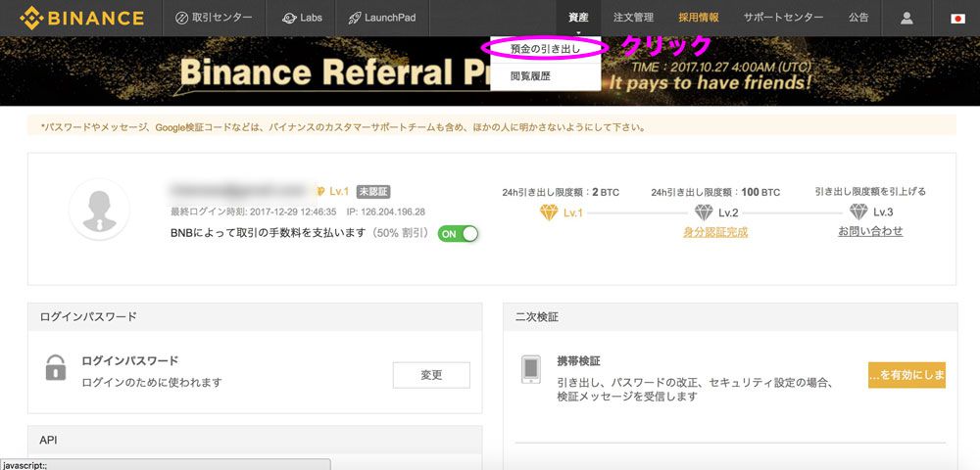
Task: Click the IP address 126.204.196.28 text
Action: coord(385,211)
